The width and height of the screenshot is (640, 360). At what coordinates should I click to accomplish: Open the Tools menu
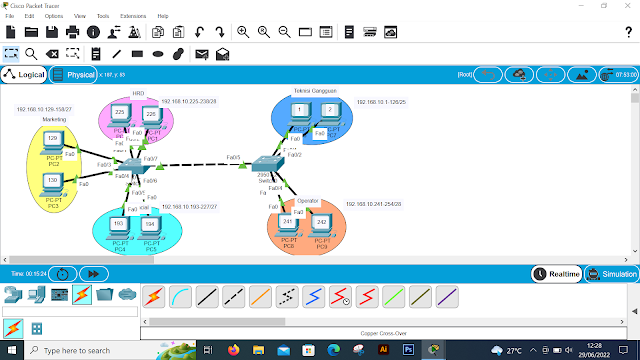coord(103,16)
